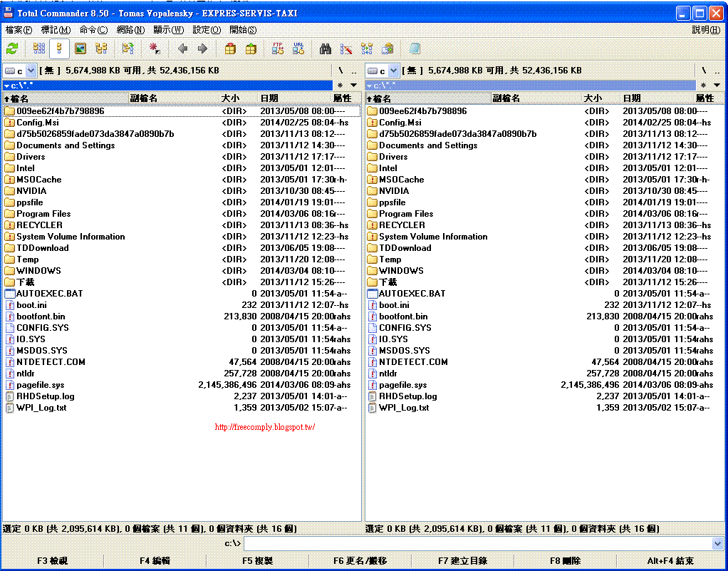Open FTP connect toolbar icon

pyautogui.click(x=278, y=48)
